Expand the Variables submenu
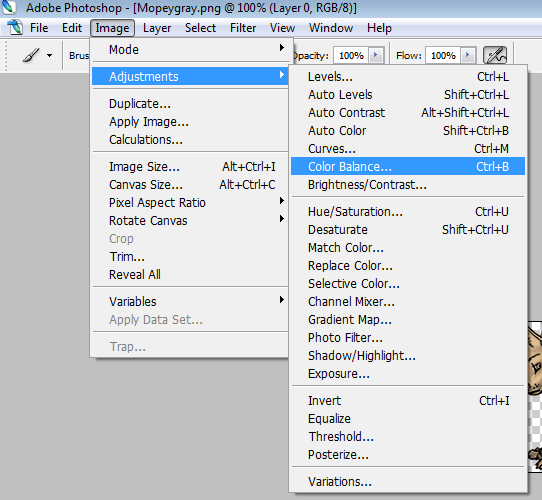The height and width of the screenshot is (500, 542). 190,302
